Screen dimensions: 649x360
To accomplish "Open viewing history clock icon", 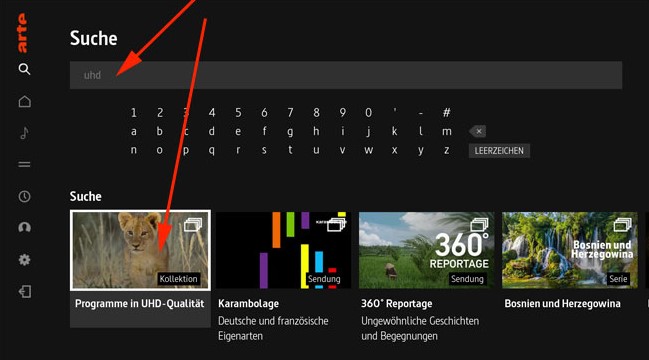I will (24, 196).
